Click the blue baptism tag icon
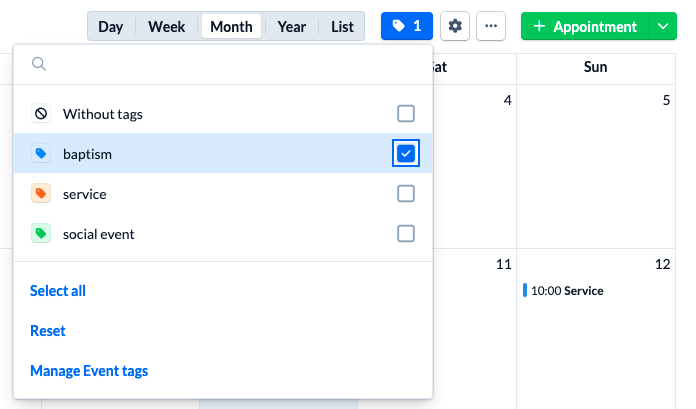The image size is (696, 409). click(x=40, y=154)
